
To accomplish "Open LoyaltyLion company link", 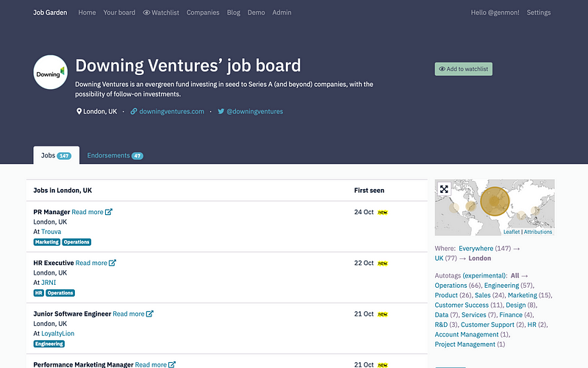I will coord(58,333).
